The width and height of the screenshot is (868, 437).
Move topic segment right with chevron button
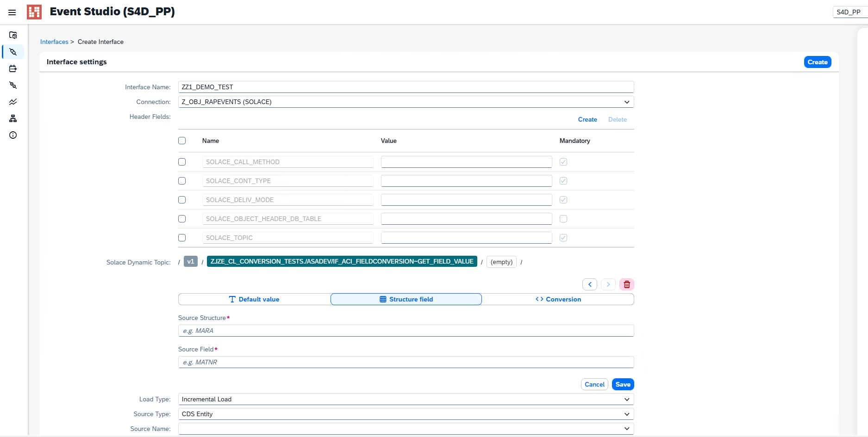click(x=608, y=284)
